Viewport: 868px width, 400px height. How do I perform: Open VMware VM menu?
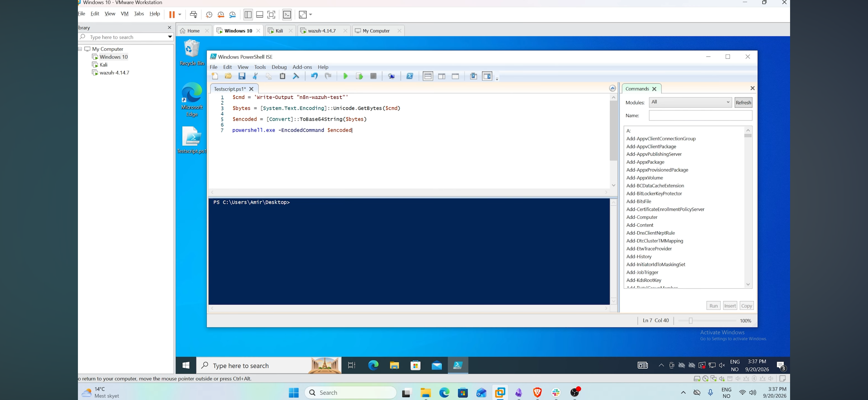click(125, 14)
